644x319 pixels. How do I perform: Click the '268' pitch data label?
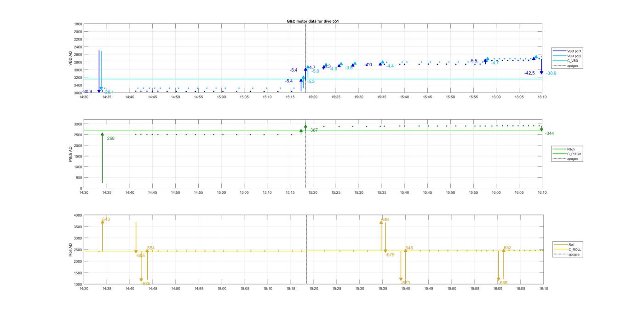point(111,138)
